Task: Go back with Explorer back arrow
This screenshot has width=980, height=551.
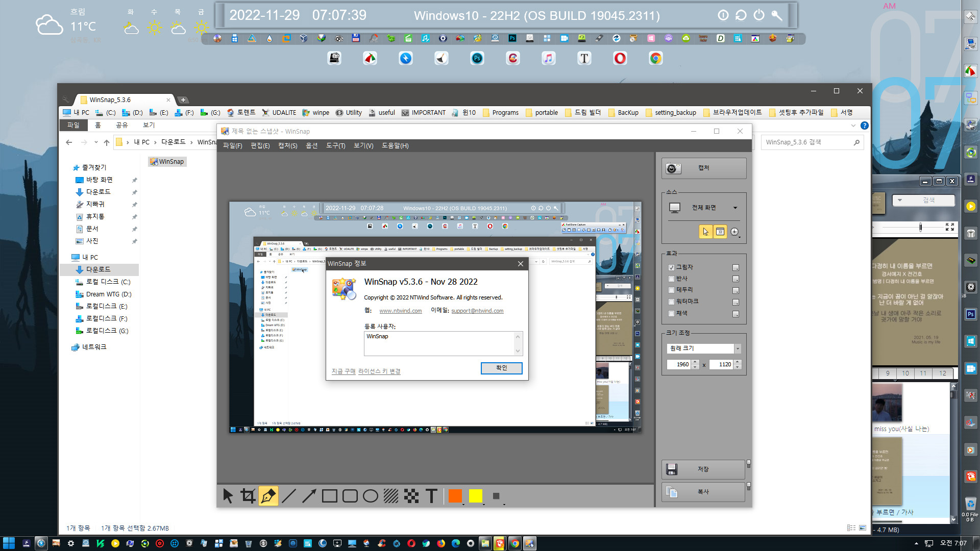Action: pyautogui.click(x=69, y=142)
